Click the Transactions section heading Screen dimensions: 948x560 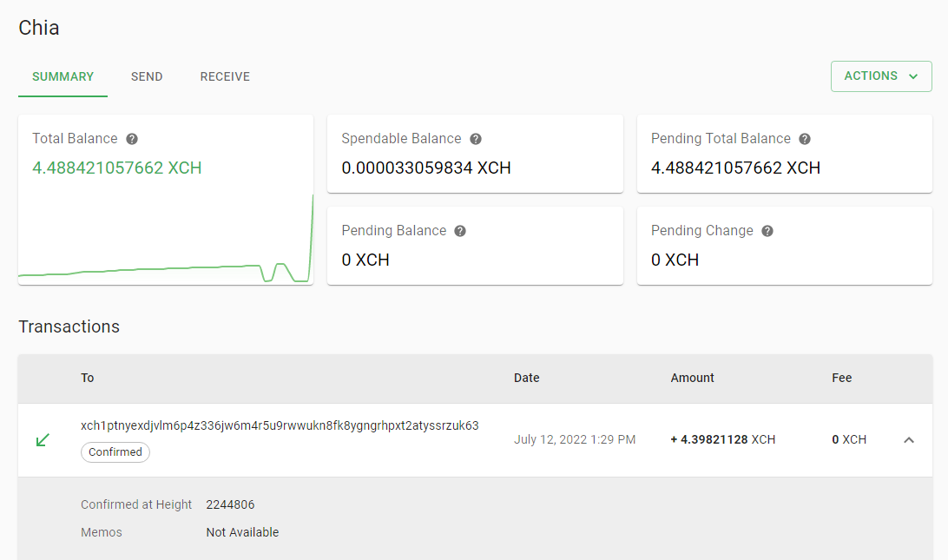click(69, 326)
